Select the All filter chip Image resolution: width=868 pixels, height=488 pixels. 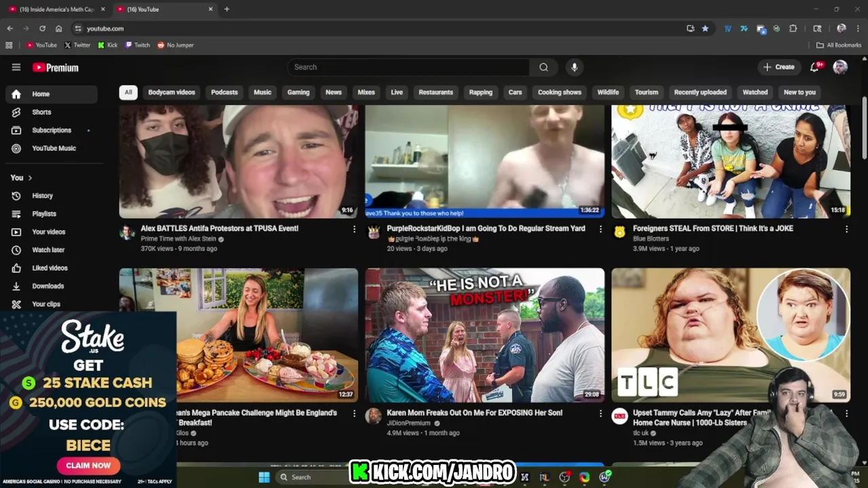pyautogui.click(x=128, y=92)
